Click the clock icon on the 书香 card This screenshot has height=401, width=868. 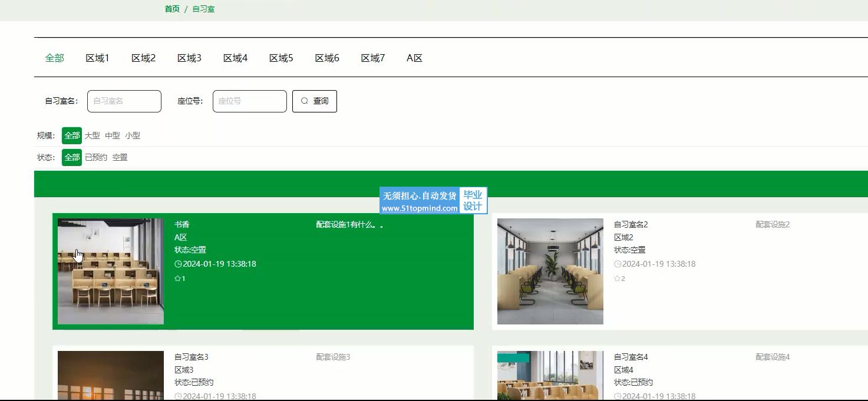pyautogui.click(x=178, y=264)
